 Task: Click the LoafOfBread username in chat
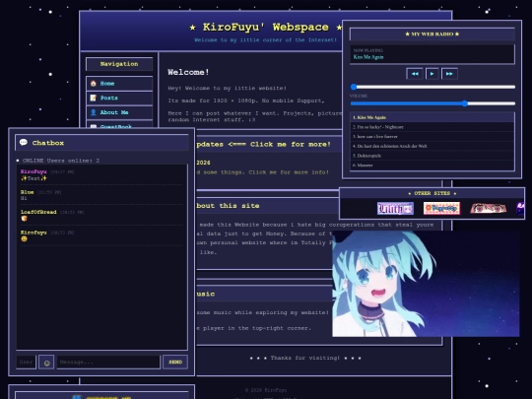tap(38, 212)
